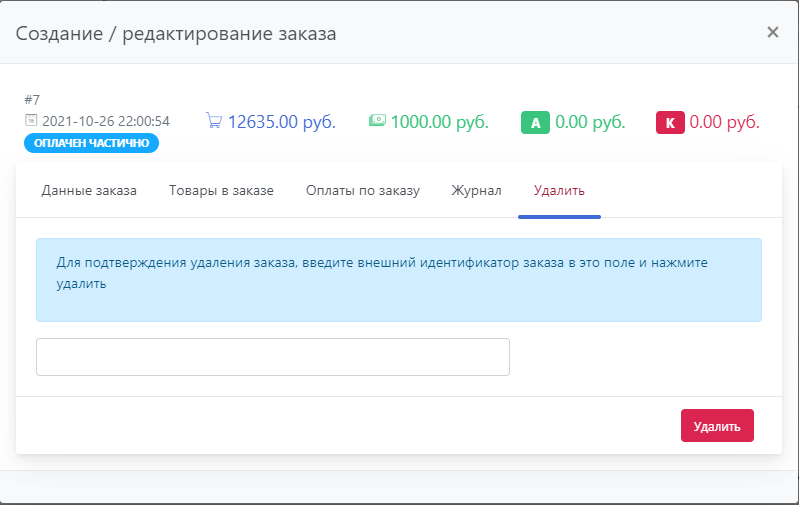
Task: Switch to the Товары в заказе tab
Action: [x=221, y=190]
